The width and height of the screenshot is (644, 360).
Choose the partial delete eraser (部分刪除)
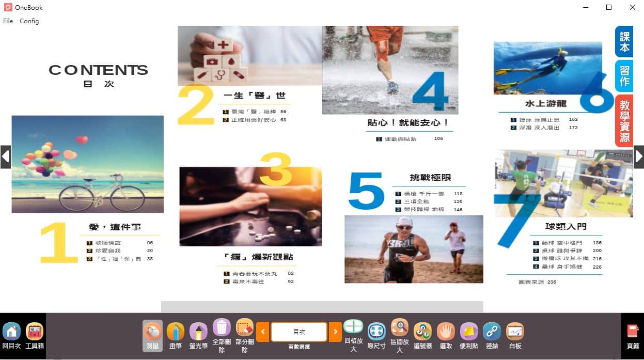(x=245, y=336)
